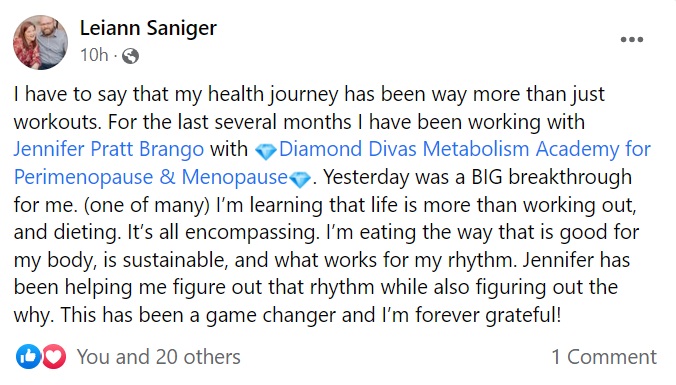Screen dimensions: 676x385
Task: Click the Perimenopause & Menopause link text
Action: tap(150, 177)
